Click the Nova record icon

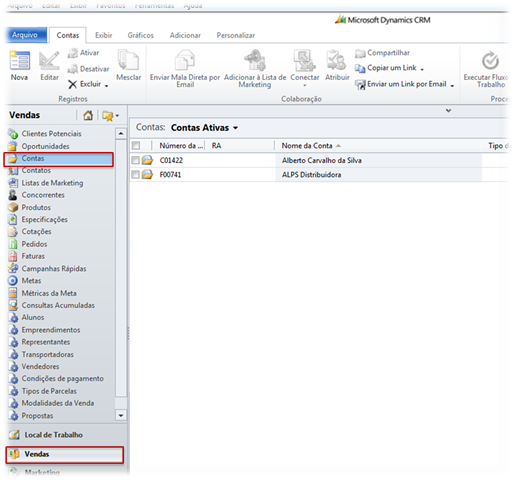20,61
